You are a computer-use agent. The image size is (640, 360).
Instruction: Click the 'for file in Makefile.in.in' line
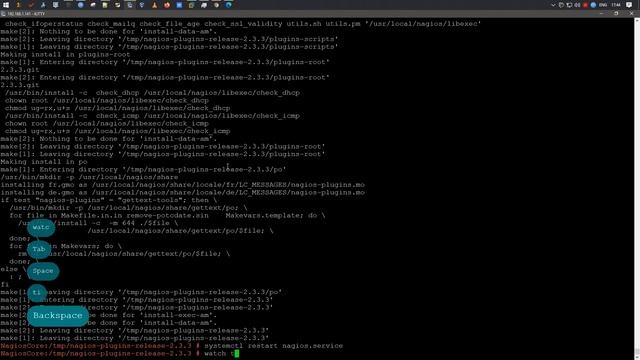pyautogui.click(x=167, y=216)
